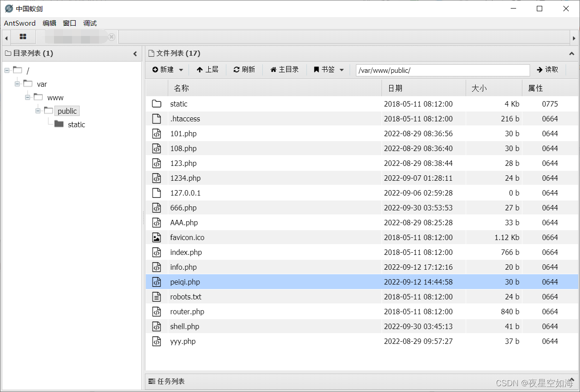Select file name yyy.php

(x=183, y=341)
